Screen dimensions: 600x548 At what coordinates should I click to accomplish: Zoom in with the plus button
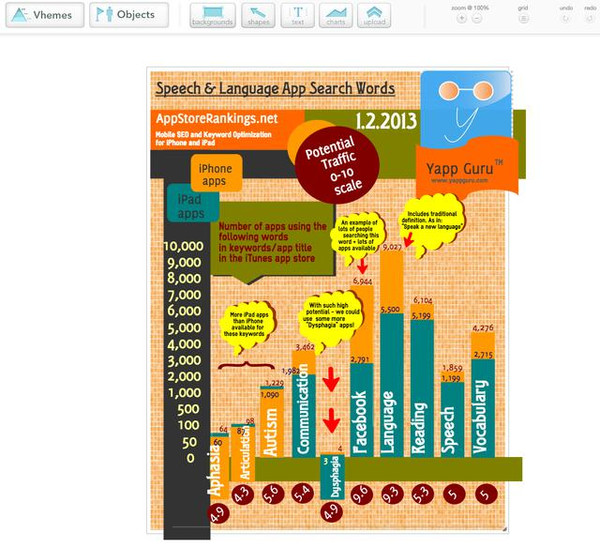click(461, 19)
